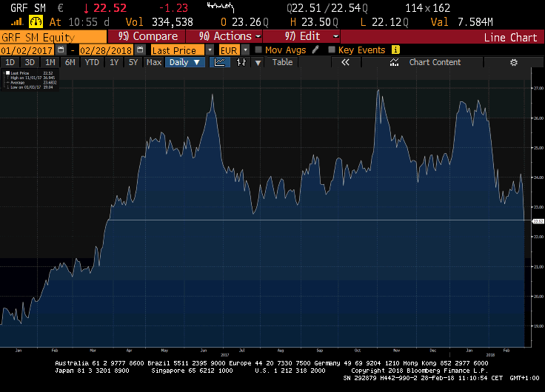Select the Max range tab

point(154,62)
